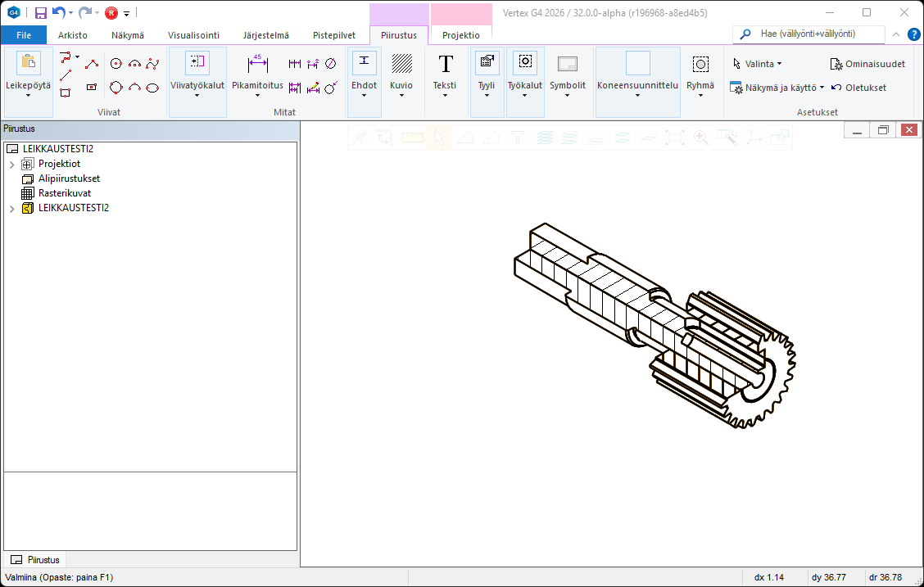Image resolution: width=924 pixels, height=587 pixels.
Task: Click the Save icon in quick access toolbar
Action: (40, 13)
